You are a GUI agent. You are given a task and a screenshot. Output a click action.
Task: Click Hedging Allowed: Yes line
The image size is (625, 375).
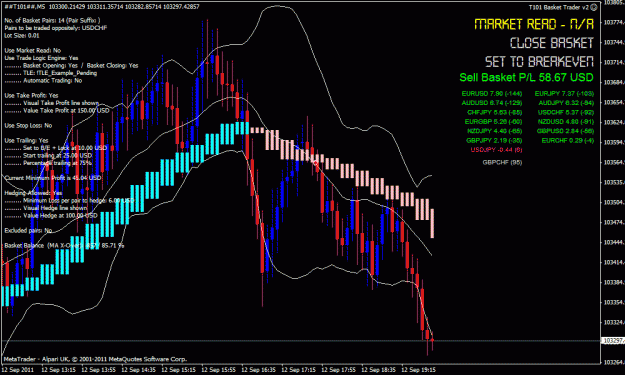pos(33,193)
